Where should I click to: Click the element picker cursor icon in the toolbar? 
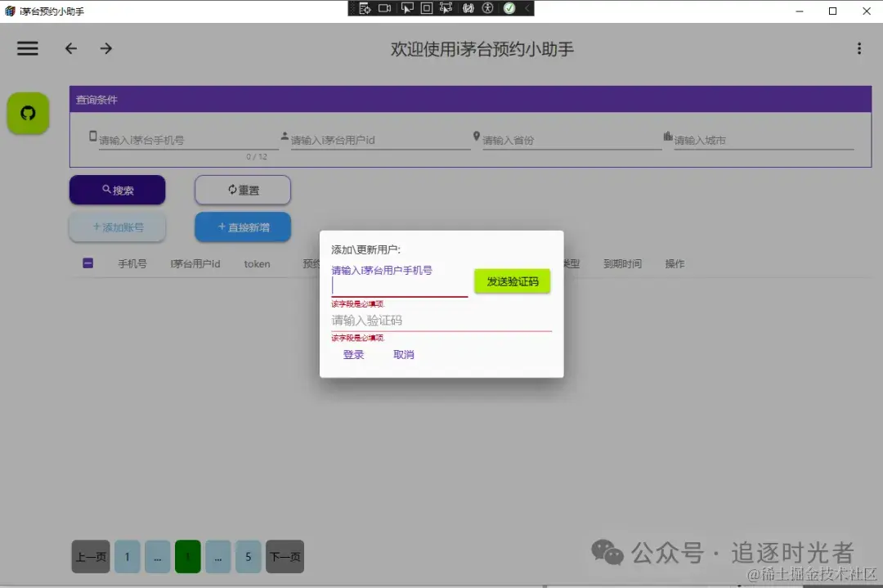click(406, 8)
